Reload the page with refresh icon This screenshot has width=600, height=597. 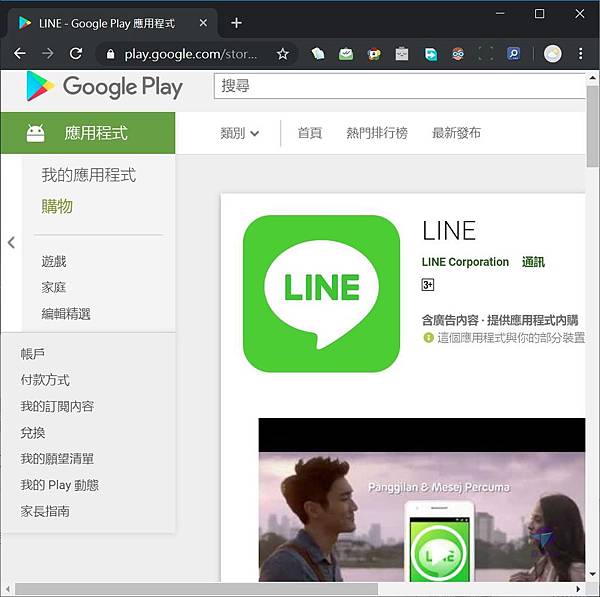click(x=76, y=54)
